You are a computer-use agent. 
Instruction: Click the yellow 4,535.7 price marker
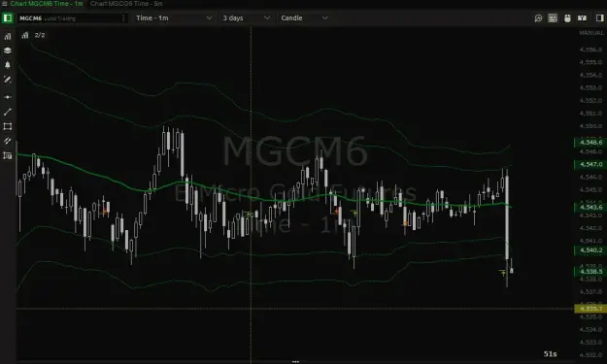click(590, 309)
